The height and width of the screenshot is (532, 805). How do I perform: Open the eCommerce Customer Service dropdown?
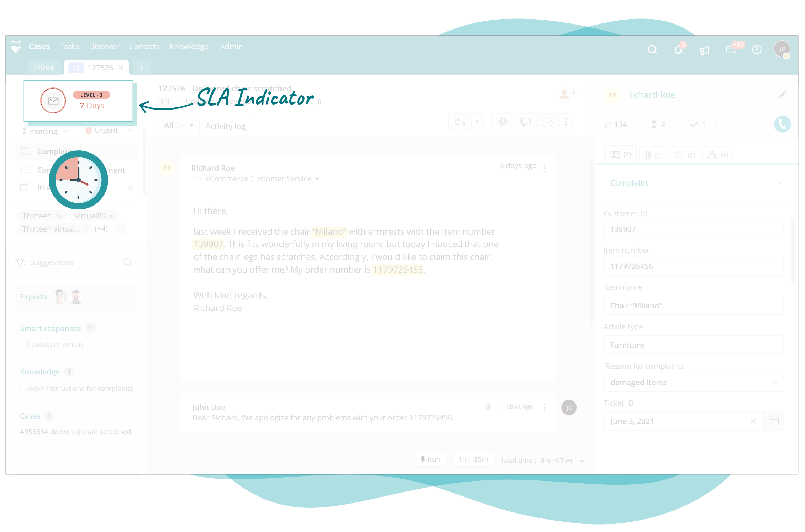coord(318,179)
